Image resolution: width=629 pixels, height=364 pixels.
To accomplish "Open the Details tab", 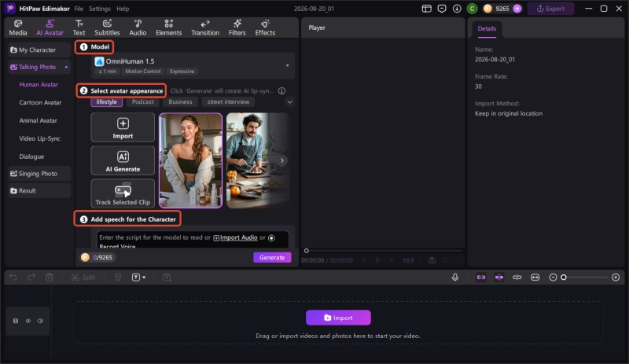I will point(487,28).
